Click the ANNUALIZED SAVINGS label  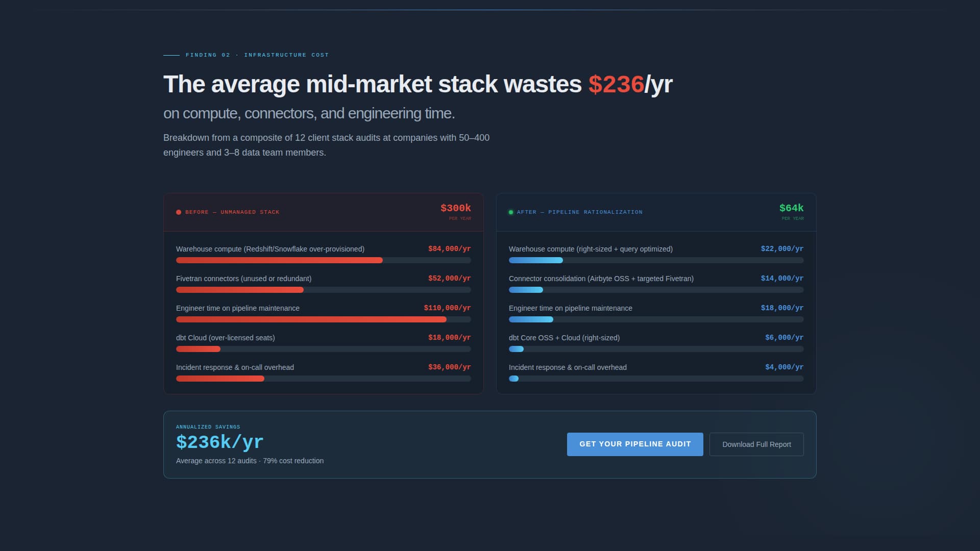point(208,427)
